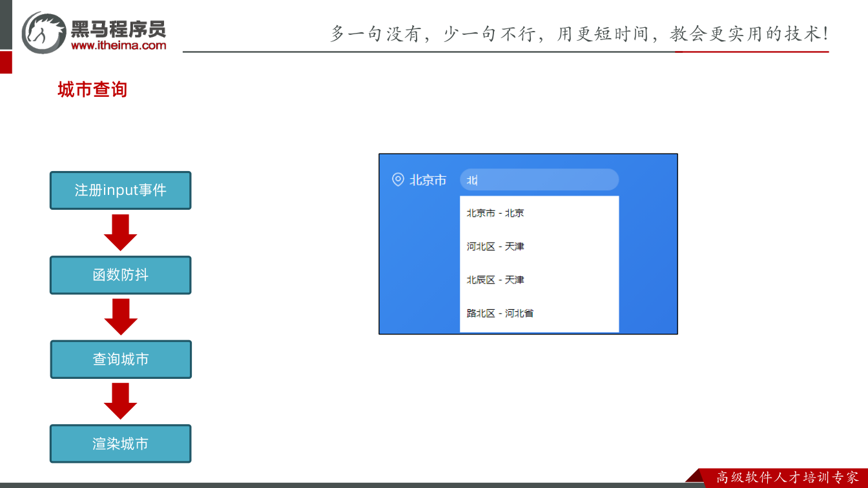Focus the city search input field
Viewport: 868px width, 488px height.
coord(539,180)
